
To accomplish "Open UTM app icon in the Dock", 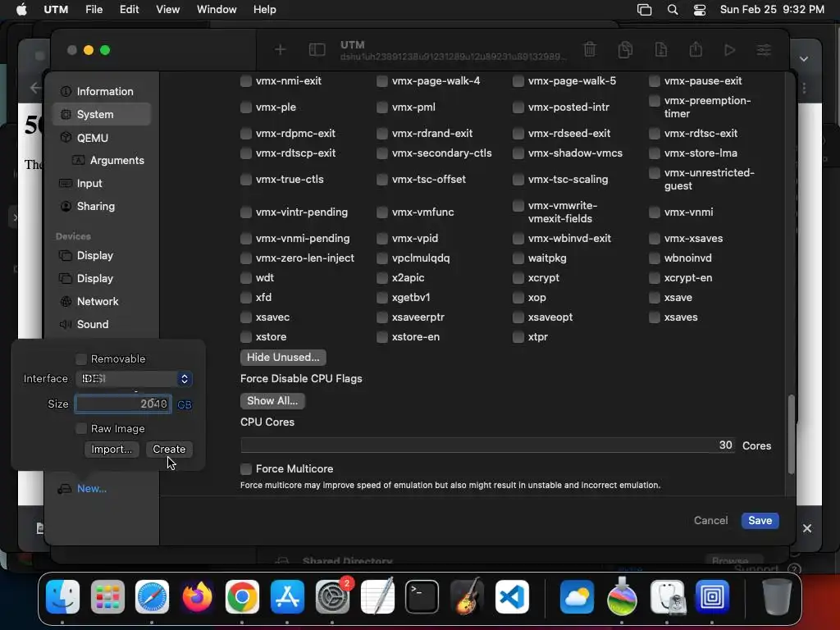I will pyautogui.click(x=712, y=596).
